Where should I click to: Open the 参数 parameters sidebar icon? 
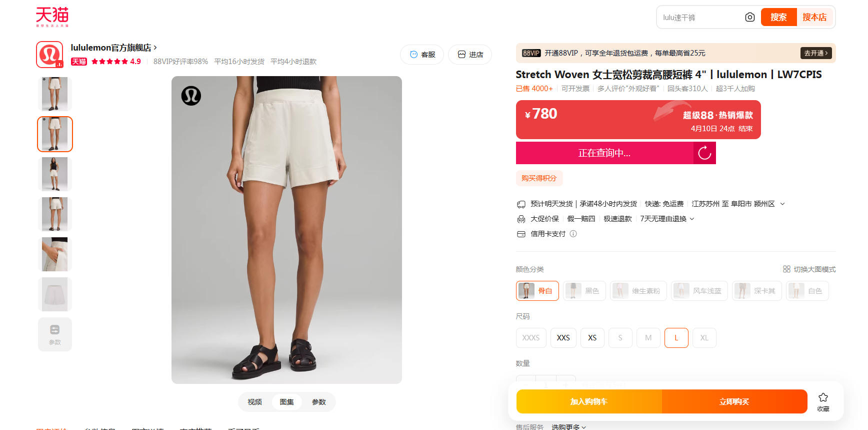pos(55,334)
